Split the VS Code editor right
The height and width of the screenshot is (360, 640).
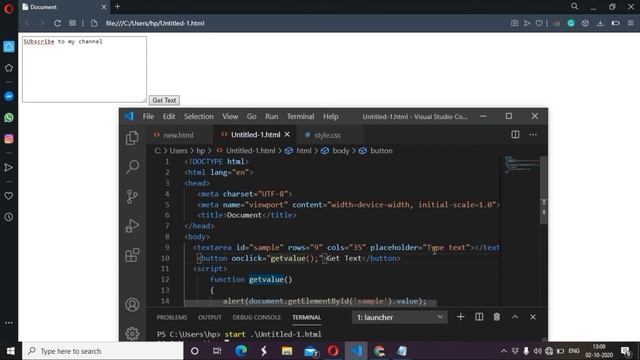515,135
